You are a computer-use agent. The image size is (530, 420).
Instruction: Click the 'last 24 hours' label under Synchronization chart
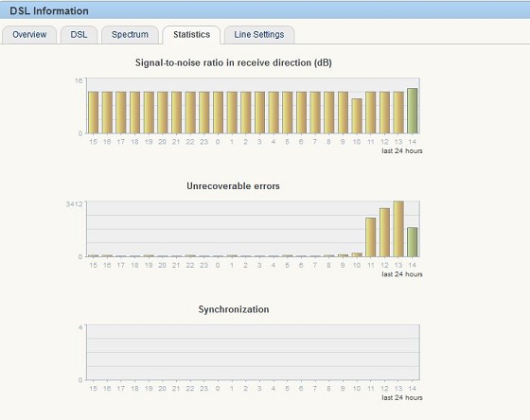(402, 397)
